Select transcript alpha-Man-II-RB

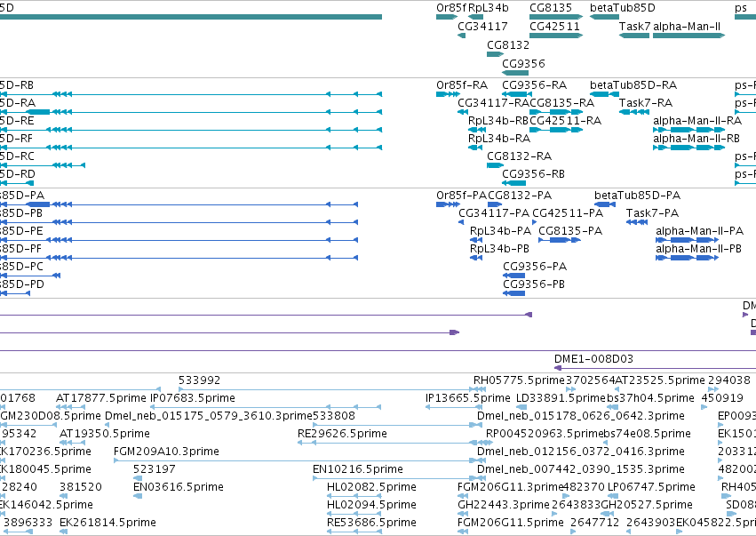click(x=696, y=139)
